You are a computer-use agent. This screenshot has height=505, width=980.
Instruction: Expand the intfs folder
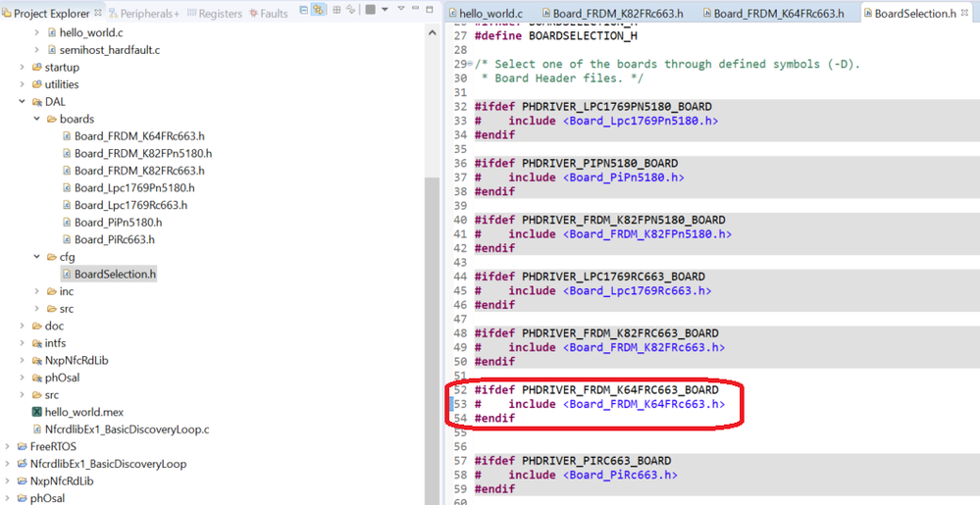point(22,343)
